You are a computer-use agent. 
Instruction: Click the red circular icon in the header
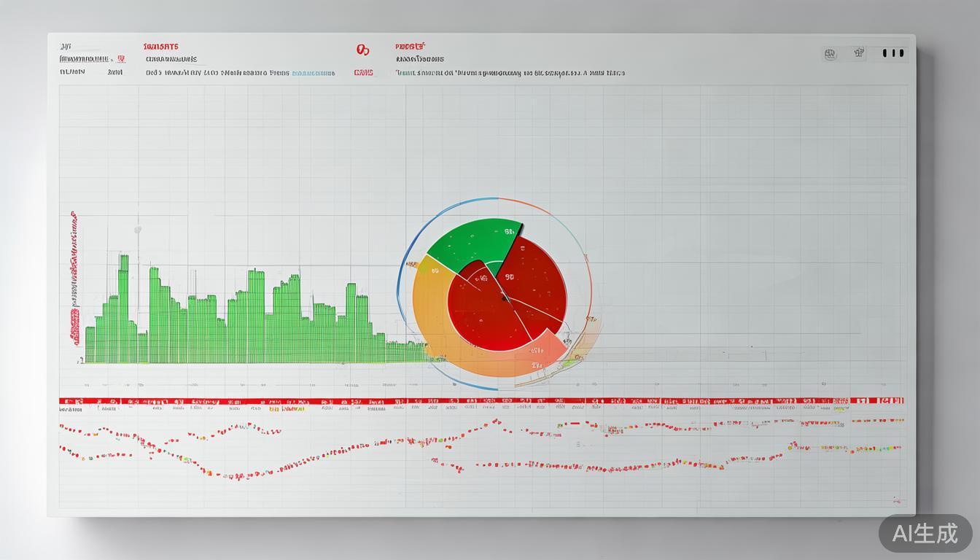point(362,50)
